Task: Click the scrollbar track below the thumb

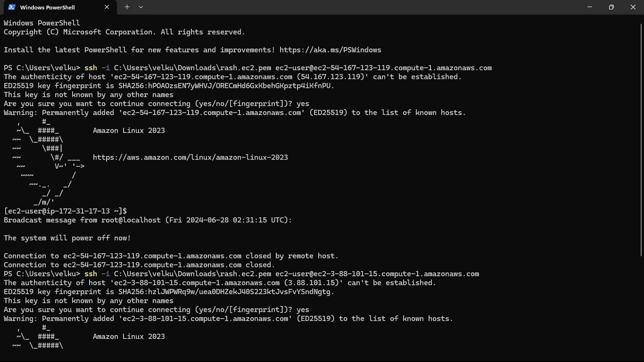Action: click(641, 306)
